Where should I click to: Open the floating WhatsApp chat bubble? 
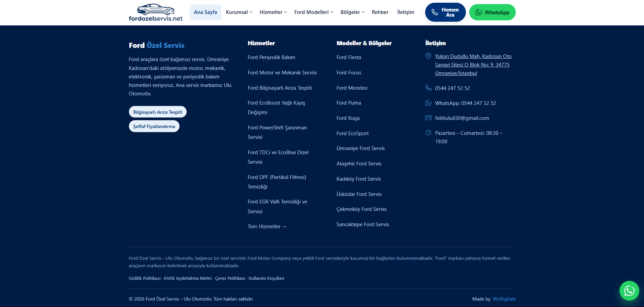pos(629,291)
